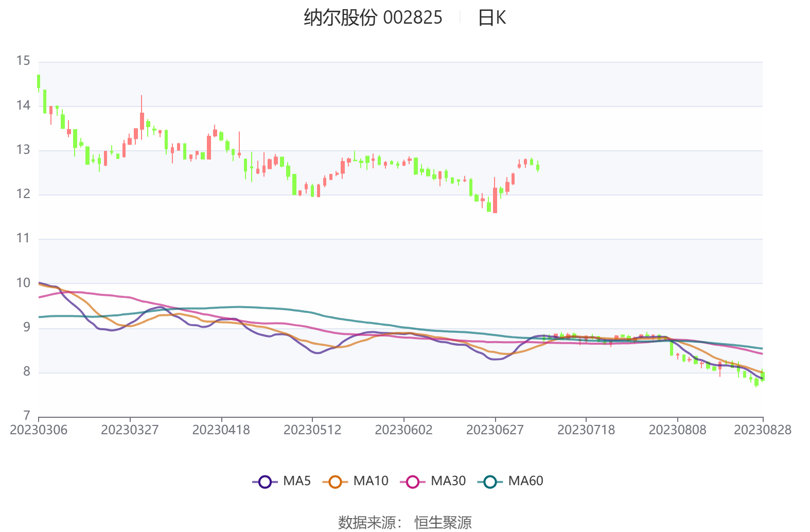This screenshot has height=532, width=810.
Task: Open the 恒生聚源 data source text
Action: click(443, 522)
